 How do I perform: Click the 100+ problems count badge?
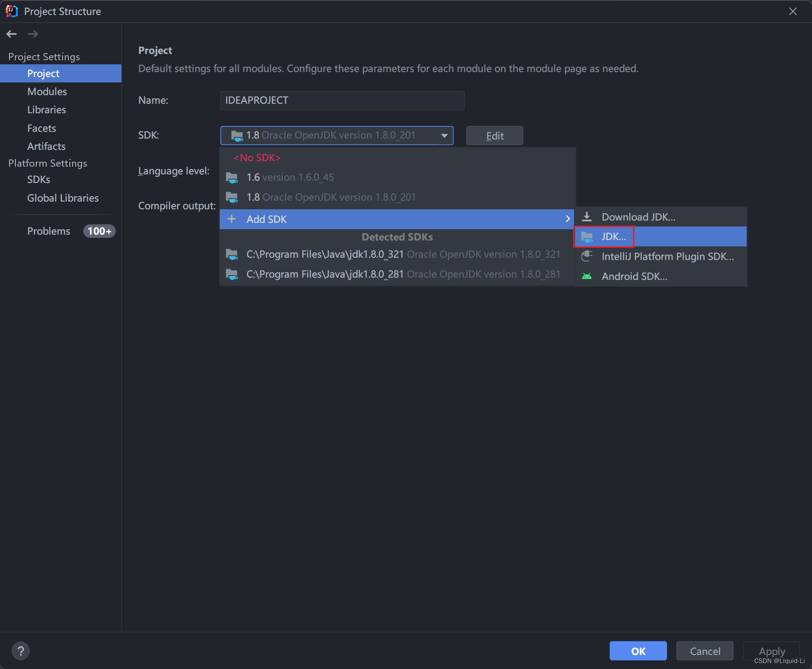pos(99,231)
